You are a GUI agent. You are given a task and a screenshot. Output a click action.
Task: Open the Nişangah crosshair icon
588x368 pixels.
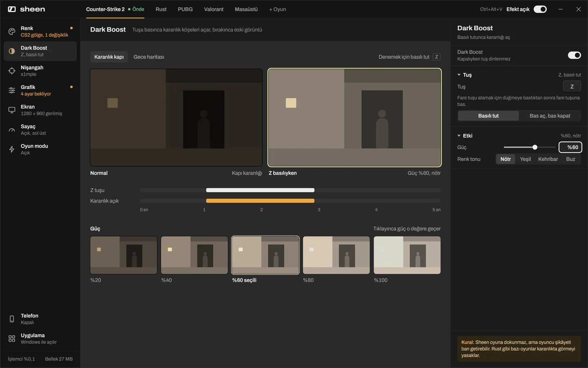coord(12,71)
